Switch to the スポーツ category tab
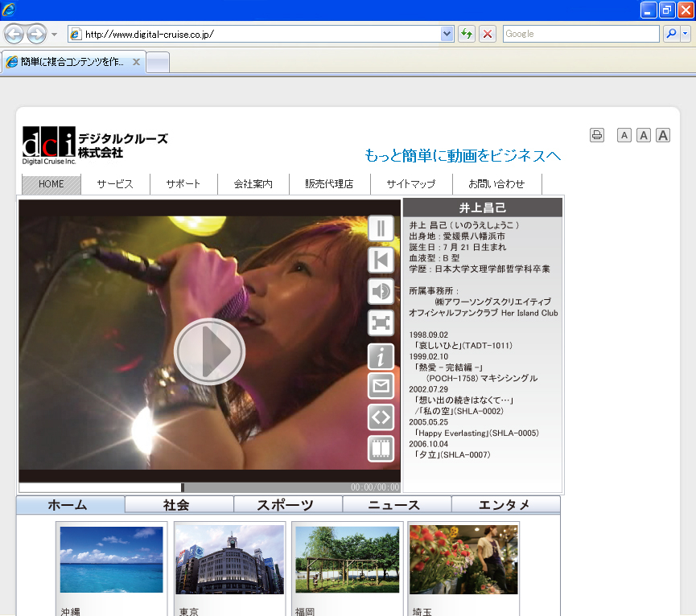Viewport: 696px width, 616px height. click(x=288, y=505)
